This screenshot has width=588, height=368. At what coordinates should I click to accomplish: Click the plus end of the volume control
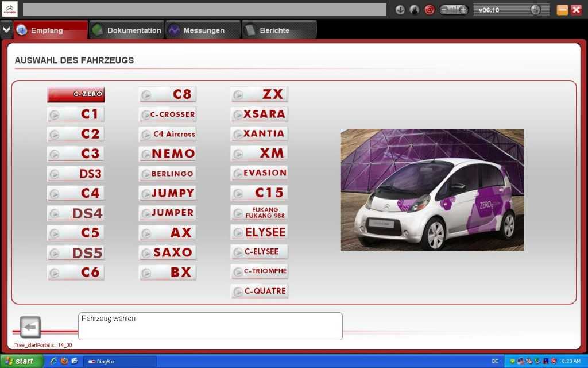point(463,10)
